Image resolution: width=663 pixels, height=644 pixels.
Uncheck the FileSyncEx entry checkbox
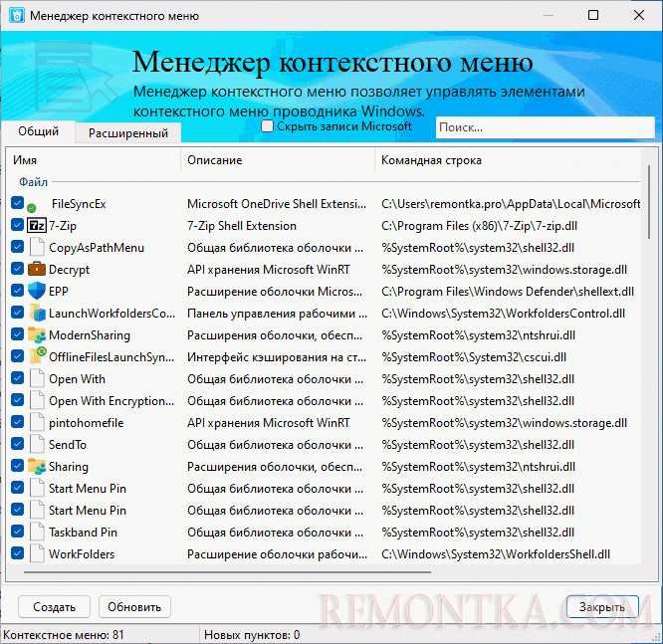click(17, 203)
